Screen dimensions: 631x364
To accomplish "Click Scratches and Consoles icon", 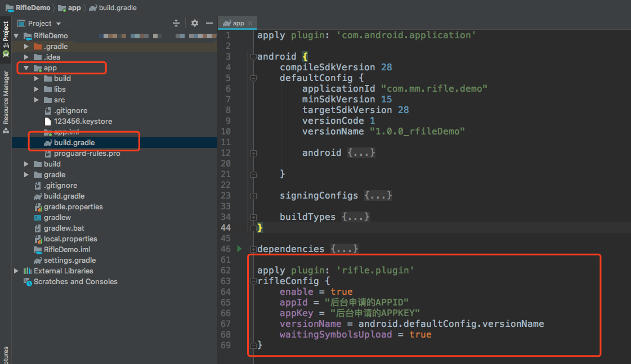I will pos(28,282).
